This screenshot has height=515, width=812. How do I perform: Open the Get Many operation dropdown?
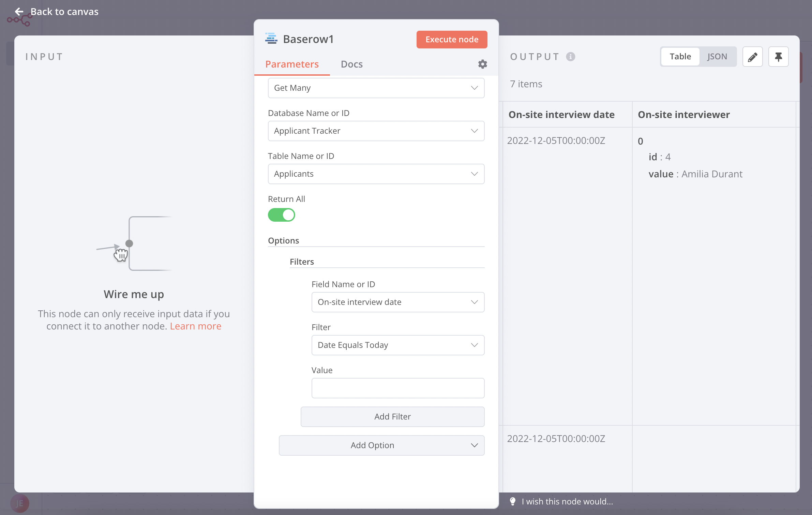(x=376, y=88)
